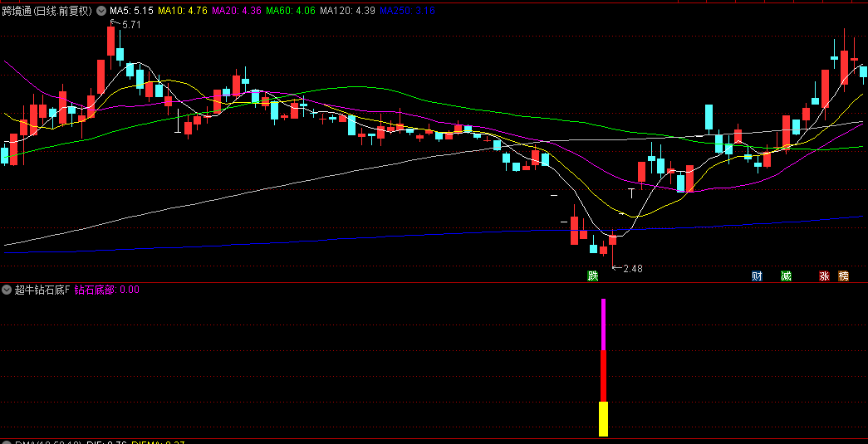The image size is (868, 444).
Task: Open the dark red 涨 event marker
Action: (824, 276)
